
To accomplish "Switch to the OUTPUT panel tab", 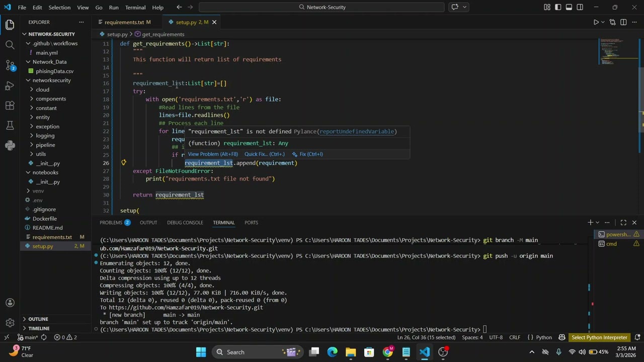I will click(x=148, y=222).
